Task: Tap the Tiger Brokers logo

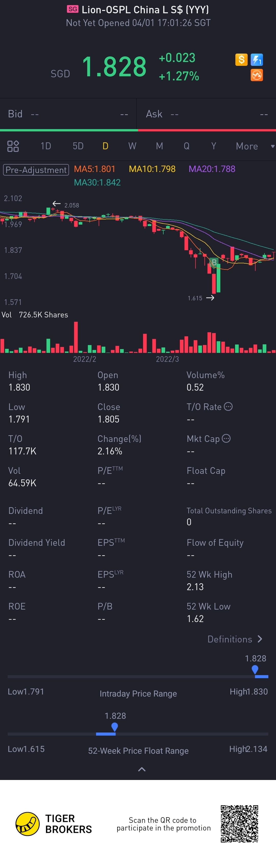Action: click(28, 824)
